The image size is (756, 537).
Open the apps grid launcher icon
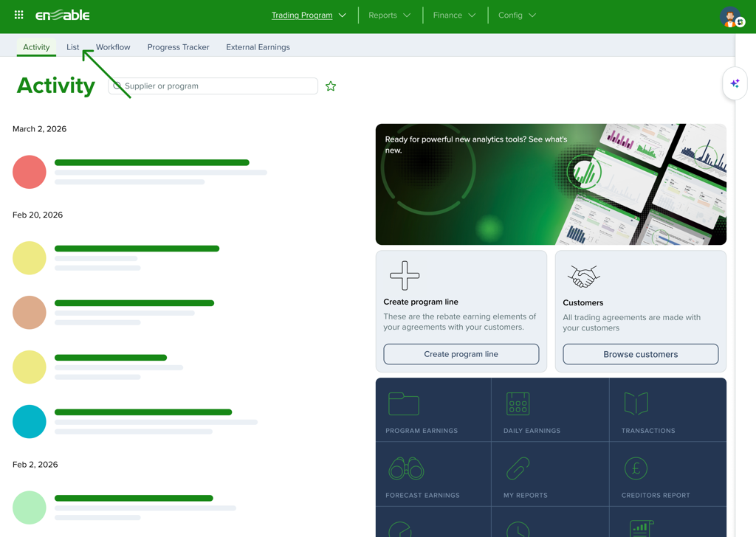(19, 15)
